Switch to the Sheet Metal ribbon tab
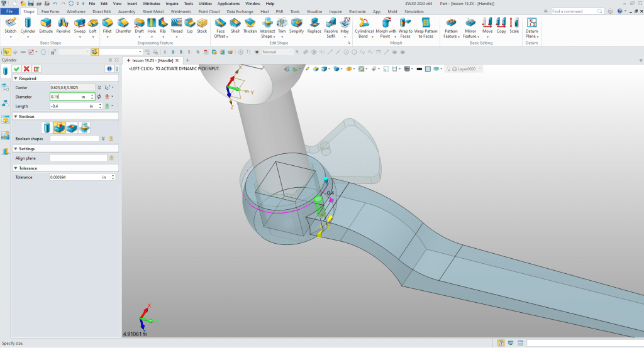This screenshot has height=348, width=644. click(154, 11)
